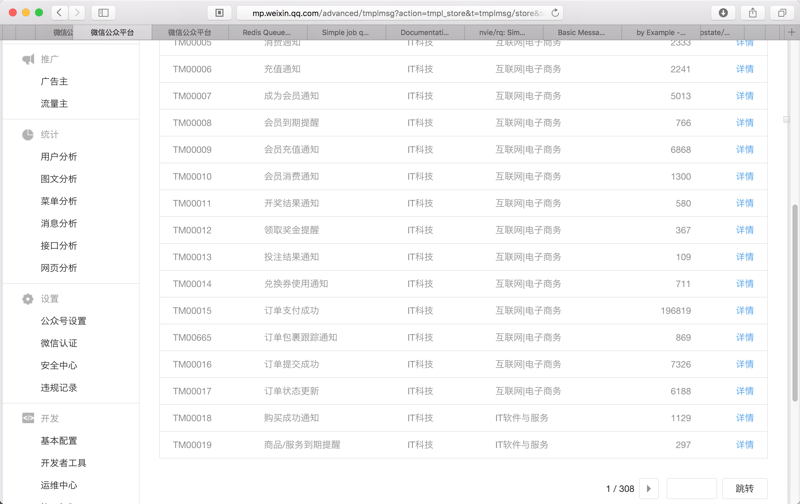Click the 开发 code icon in sidebar
Image resolution: width=800 pixels, height=504 pixels.
28,418
